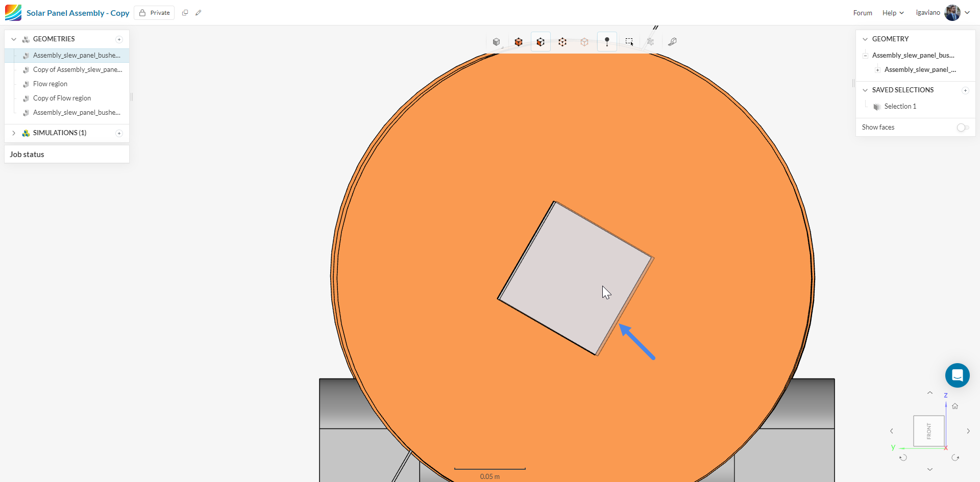The width and height of the screenshot is (980, 482).
Task: Activate the box selection tool
Action: (629, 42)
